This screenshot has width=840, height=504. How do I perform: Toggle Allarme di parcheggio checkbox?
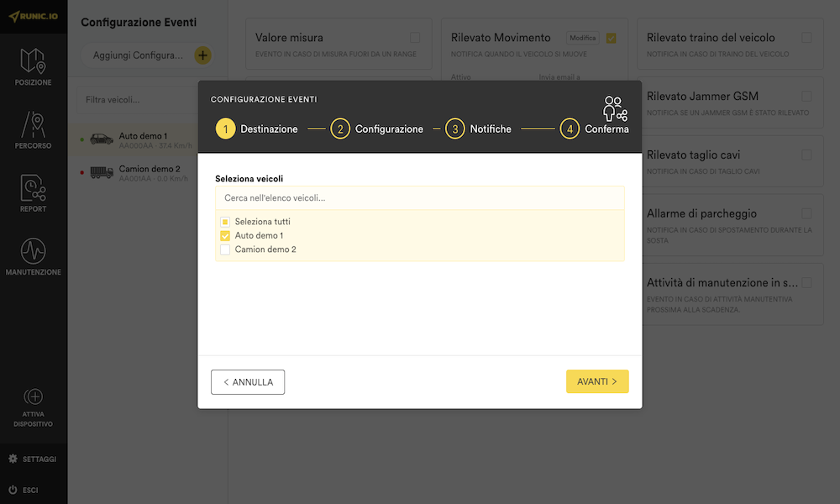point(806,213)
